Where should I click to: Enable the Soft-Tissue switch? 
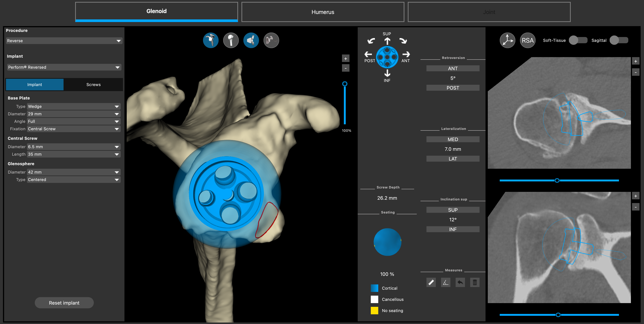(578, 40)
